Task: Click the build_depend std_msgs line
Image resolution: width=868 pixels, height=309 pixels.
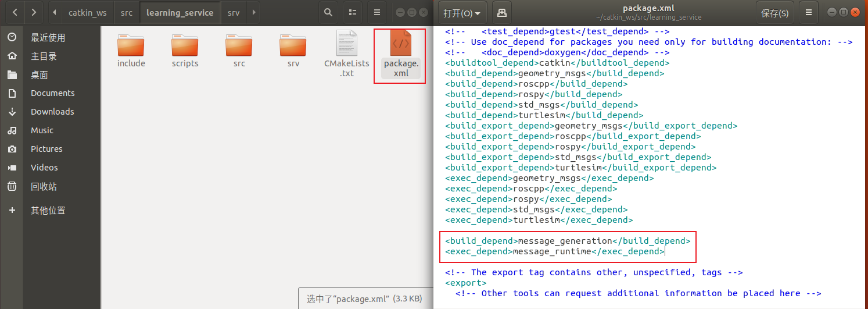Action: pyautogui.click(x=541, y=105)
